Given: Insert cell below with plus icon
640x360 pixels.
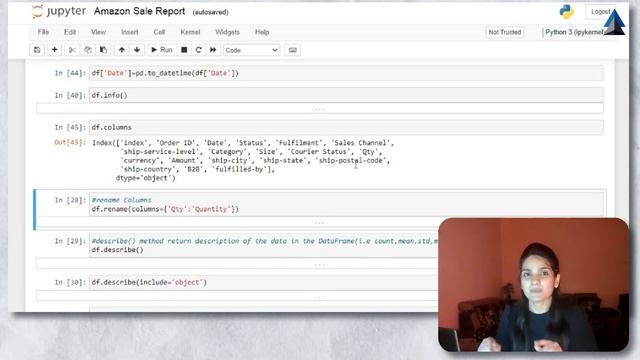Looking at the screenshot, I should (54, 50).
